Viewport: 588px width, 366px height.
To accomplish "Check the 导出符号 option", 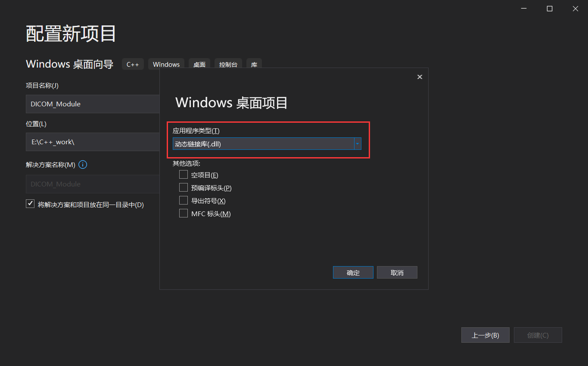I will click(183, 200).
